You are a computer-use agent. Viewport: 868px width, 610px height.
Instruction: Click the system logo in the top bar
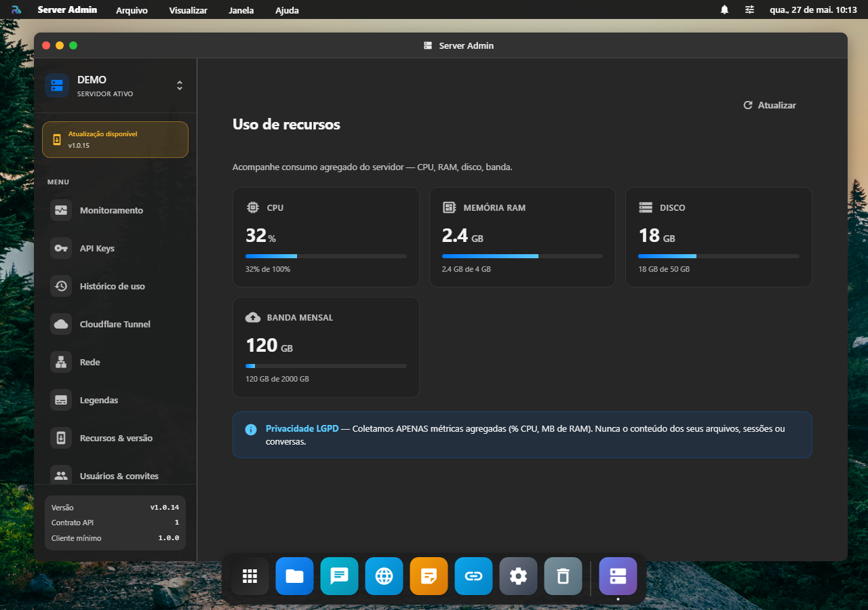point(16,9)
